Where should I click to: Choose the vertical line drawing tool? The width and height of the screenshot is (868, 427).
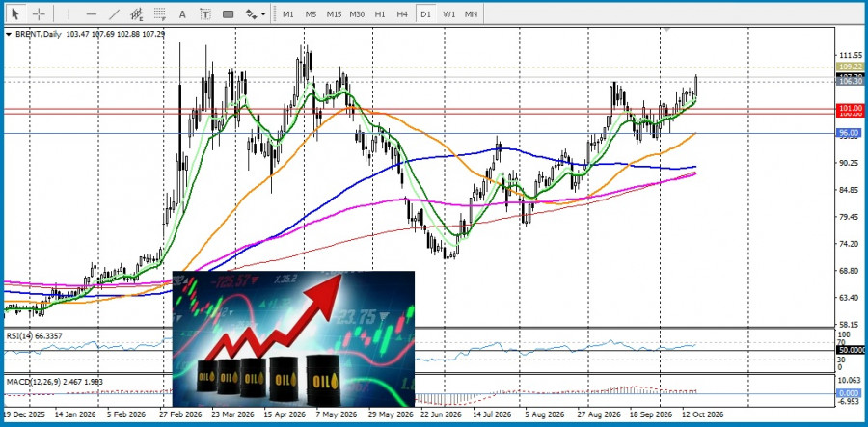point(68,14)
